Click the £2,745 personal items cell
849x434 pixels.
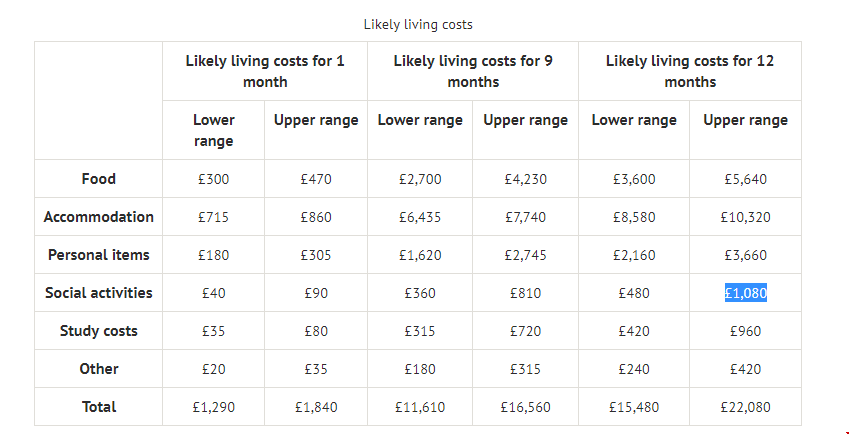(525, 255)
